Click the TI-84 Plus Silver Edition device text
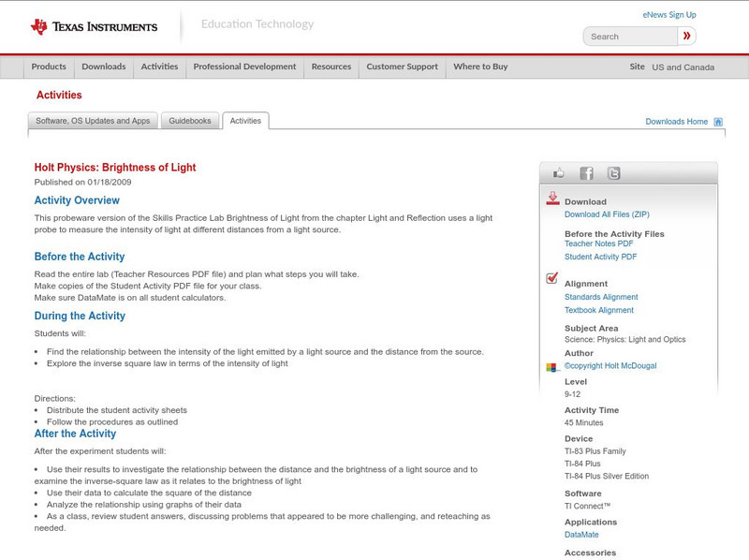Screen dimensions: 749x560 click(607, 477)
